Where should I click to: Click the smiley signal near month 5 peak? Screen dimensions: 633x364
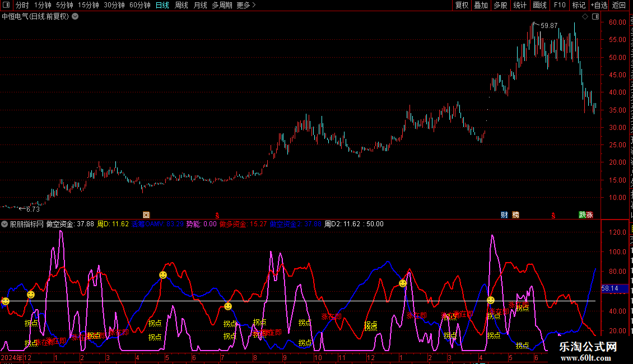[163, 275]
